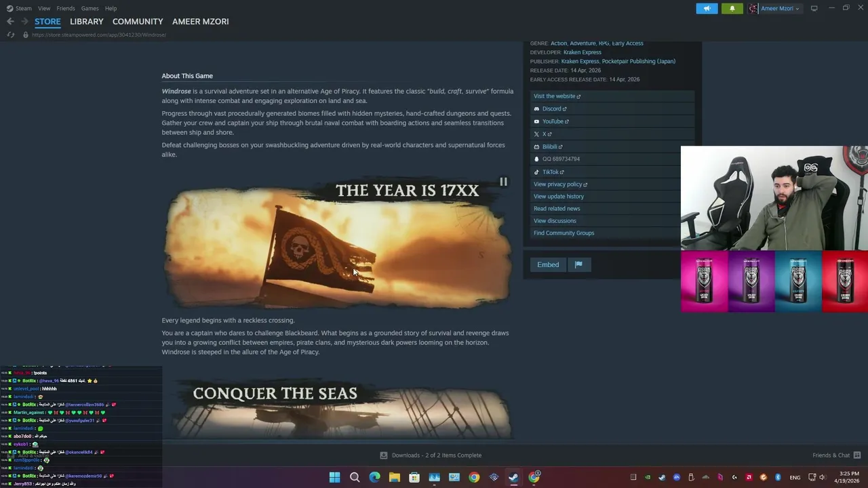View update history
The height and width of the screenshot is (488, 868).
click(x=559, y=197)
